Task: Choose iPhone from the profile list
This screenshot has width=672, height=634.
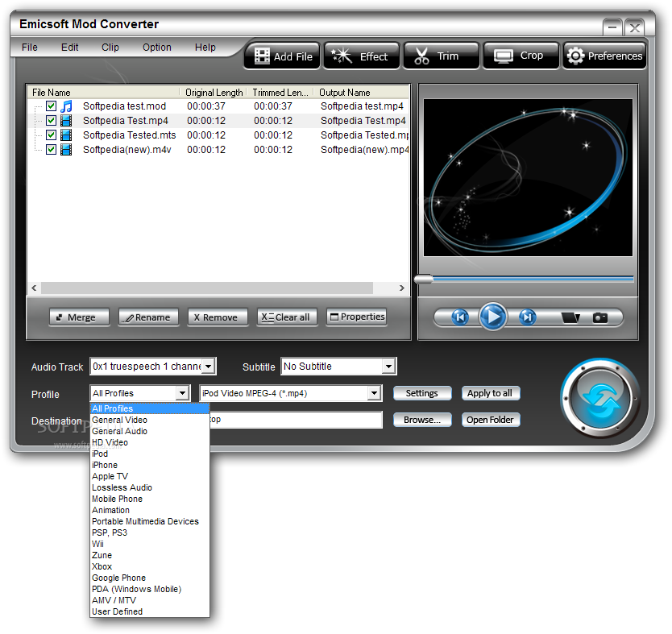Action: pos(150,465)
